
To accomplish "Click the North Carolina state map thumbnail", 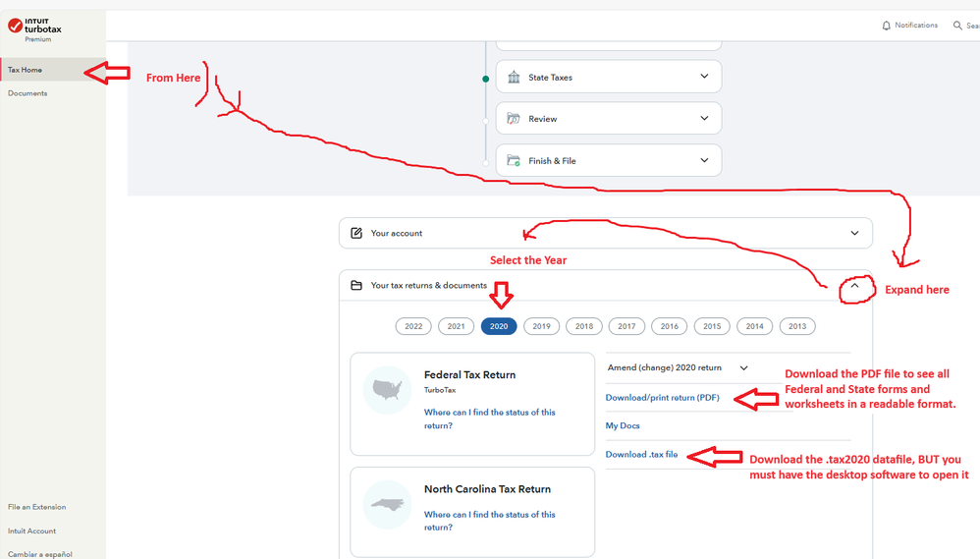I will (x=386, y=505).
